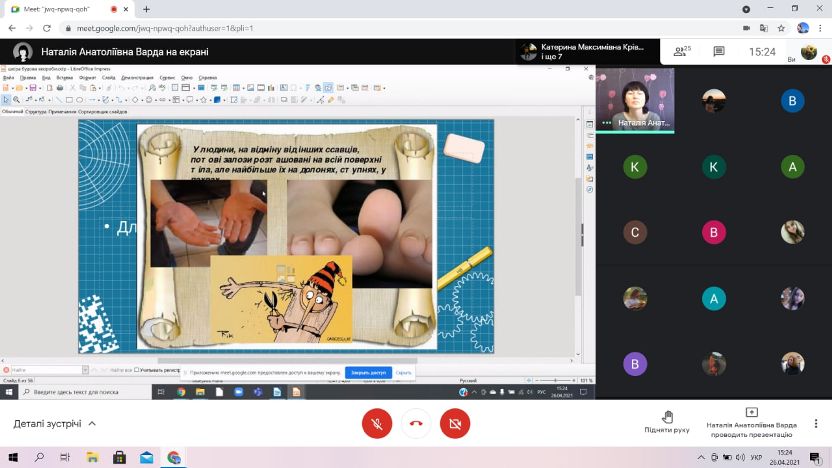This screenshot has height=468, width=832.
Task: Expand Деталі зустрічі meeting details
Action: pyautogui.click(x=55, y=424)
